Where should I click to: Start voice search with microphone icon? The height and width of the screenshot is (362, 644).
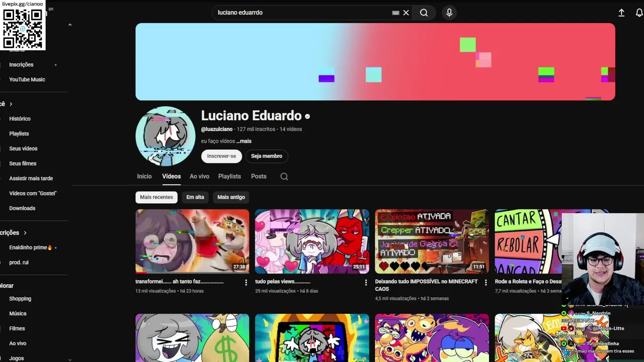449,13
